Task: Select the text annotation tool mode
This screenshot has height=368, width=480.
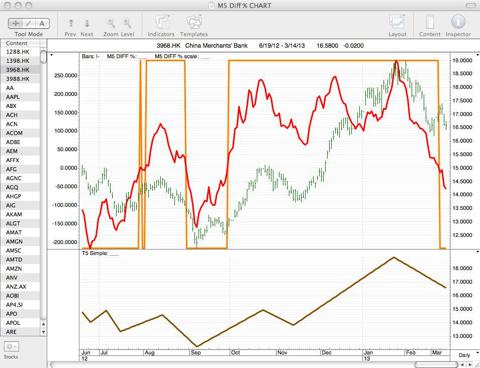Action: click(42, 23)
